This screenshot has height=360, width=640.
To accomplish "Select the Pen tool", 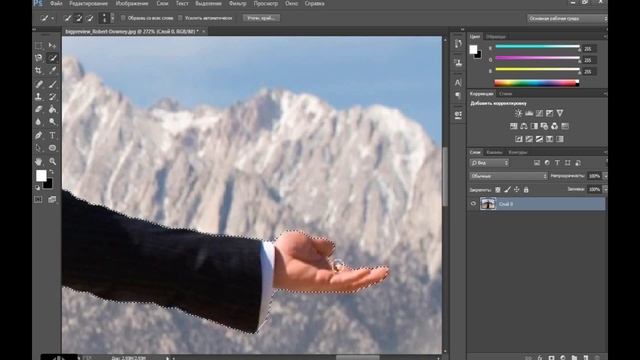I will pyautogui.click(x=38, y=135).
